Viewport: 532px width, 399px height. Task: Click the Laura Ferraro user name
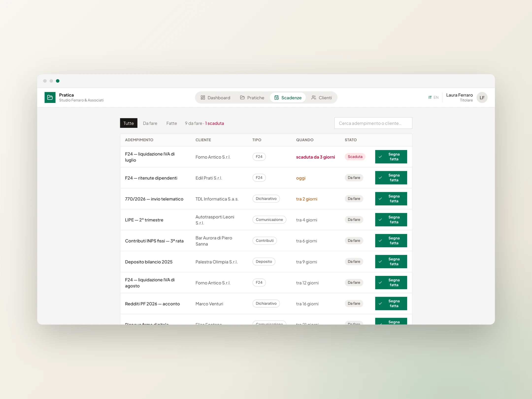click(x=459, y=95)
